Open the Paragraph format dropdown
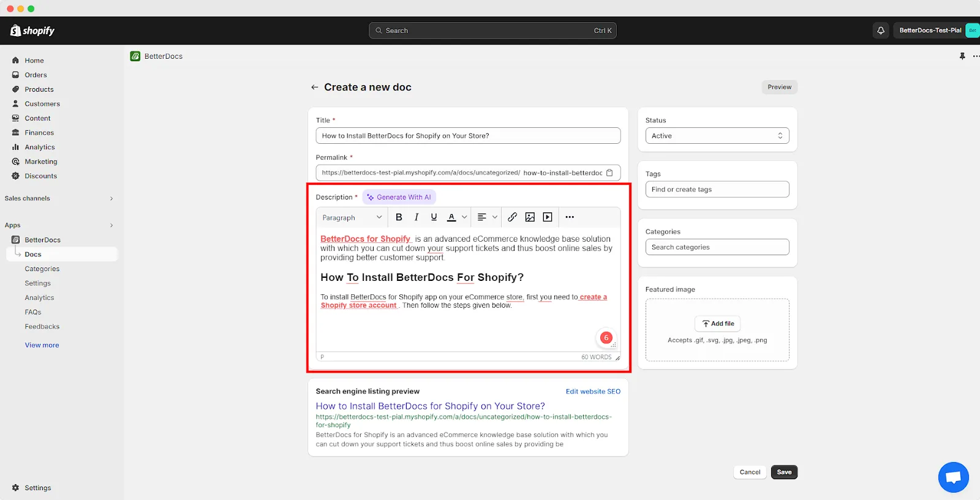Image resolution: width=980 pixels, height=500 pixels. pyautogui.click(x=352, y=217)
